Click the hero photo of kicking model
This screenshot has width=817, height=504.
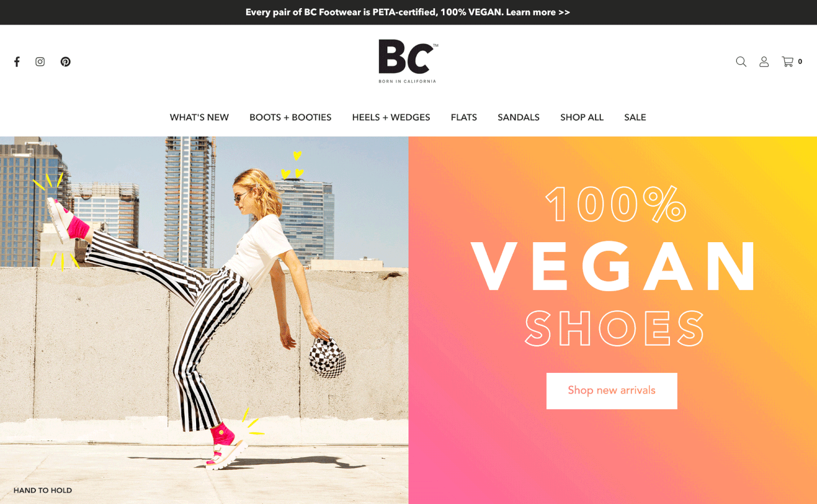(x=204, y=320)
